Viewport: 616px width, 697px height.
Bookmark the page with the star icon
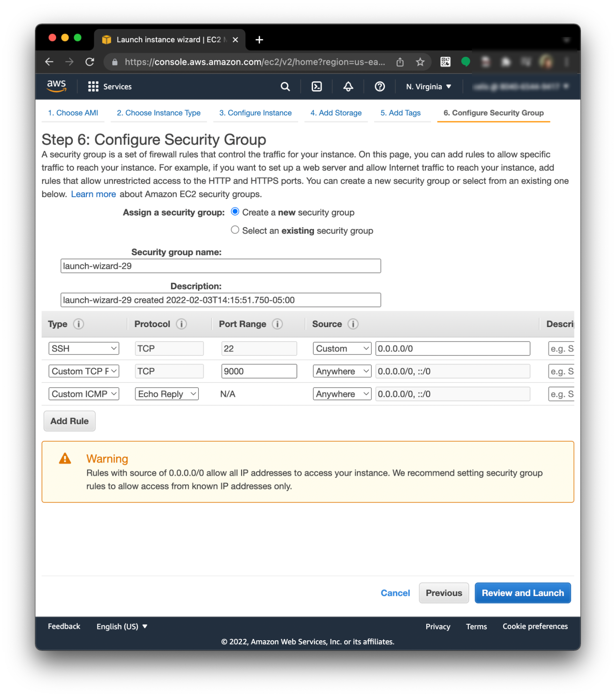[x=420, y=62]
